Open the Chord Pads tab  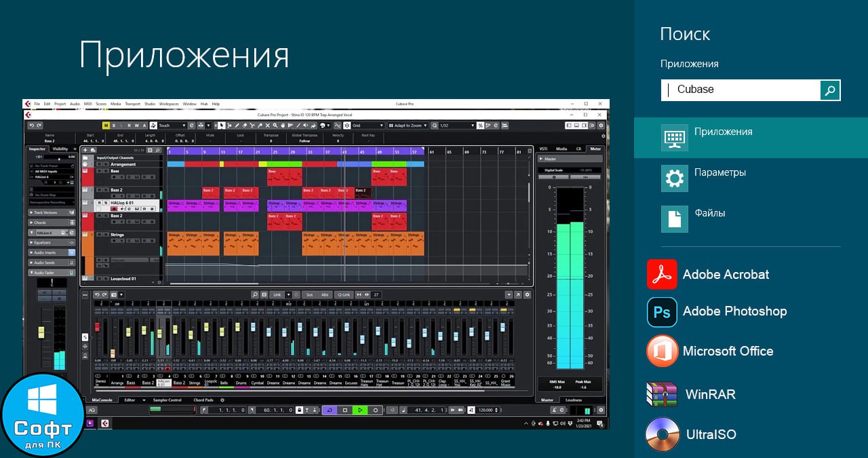(203, 400)
